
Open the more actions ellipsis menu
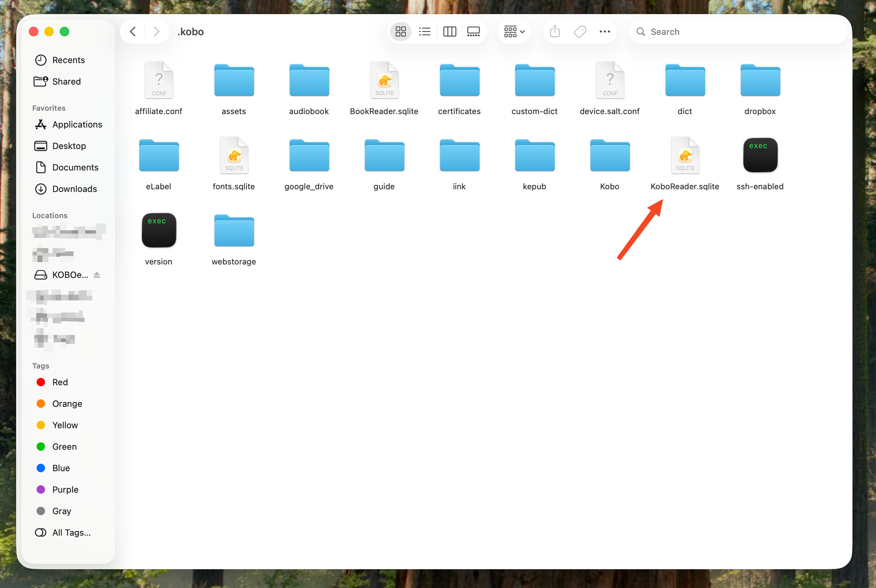click(x=604, y=32)
